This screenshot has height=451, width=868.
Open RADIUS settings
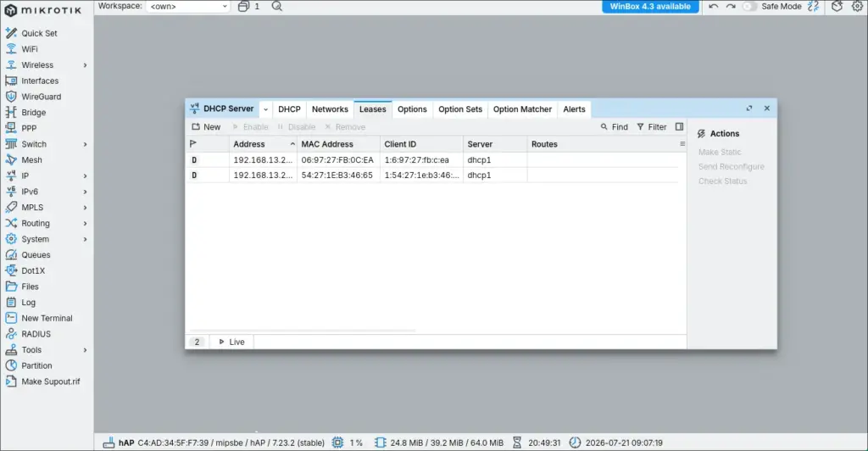click(28, 334)
